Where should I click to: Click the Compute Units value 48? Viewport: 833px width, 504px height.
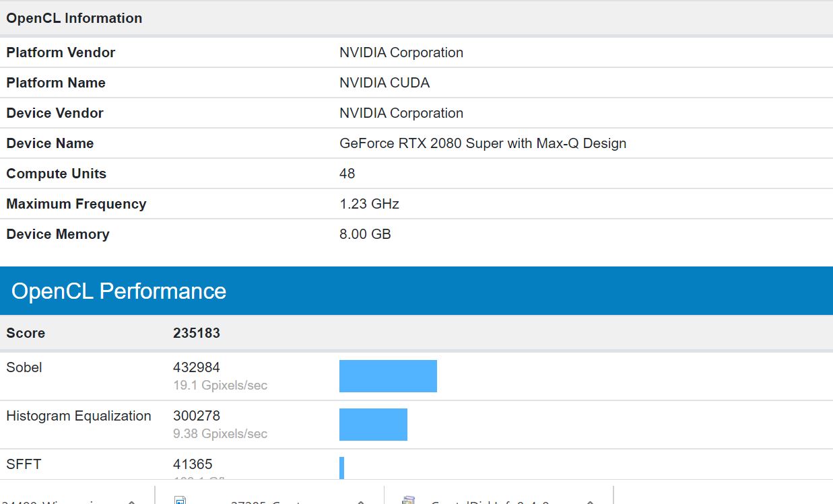coord(347,174)
